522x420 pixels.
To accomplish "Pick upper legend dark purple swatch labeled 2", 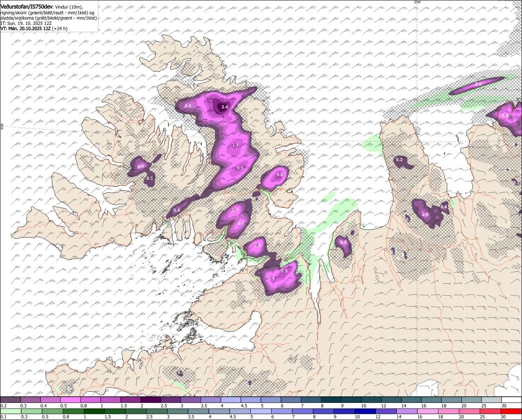I will click(x=150, y=400).
